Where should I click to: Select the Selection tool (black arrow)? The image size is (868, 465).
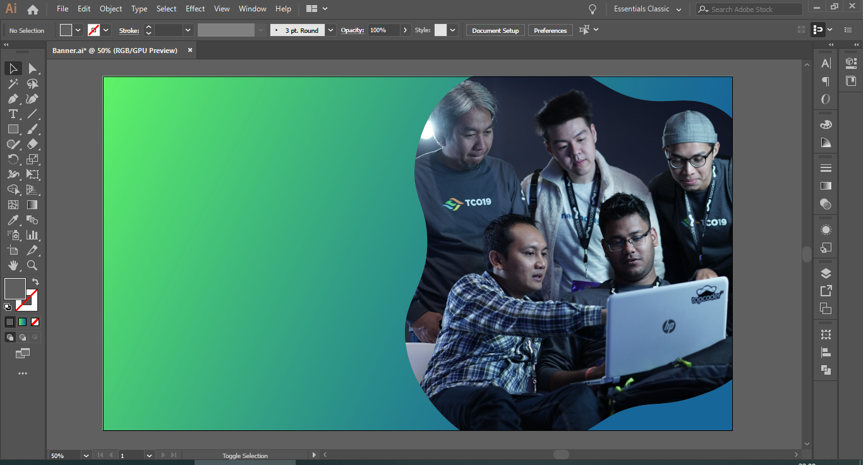[x=13, y=68]
